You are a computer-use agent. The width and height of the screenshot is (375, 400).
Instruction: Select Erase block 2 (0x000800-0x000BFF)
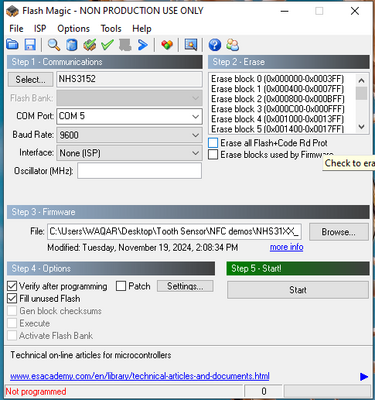278,99
